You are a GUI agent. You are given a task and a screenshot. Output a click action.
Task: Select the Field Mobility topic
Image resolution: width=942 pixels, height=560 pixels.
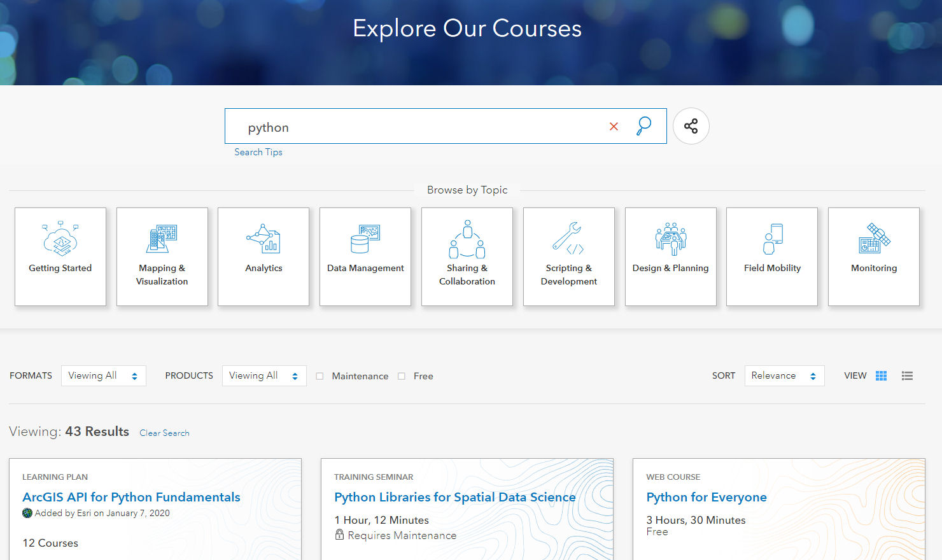tap(771, 256)
